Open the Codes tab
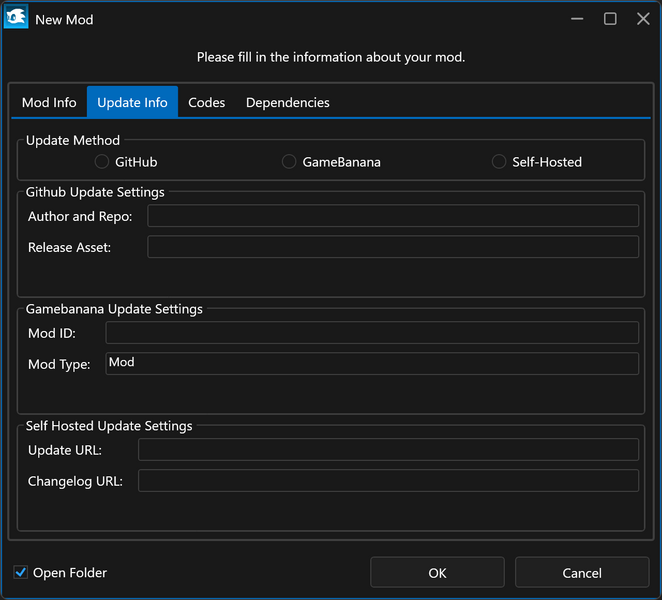 click(206, 102)
